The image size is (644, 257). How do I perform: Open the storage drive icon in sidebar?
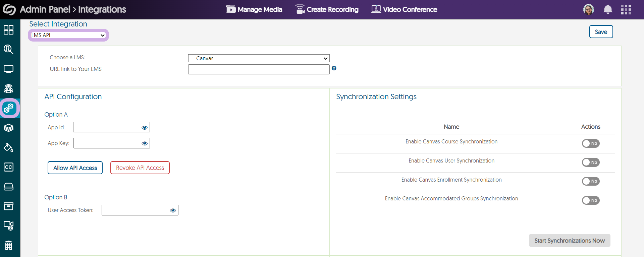click(8, 187)
